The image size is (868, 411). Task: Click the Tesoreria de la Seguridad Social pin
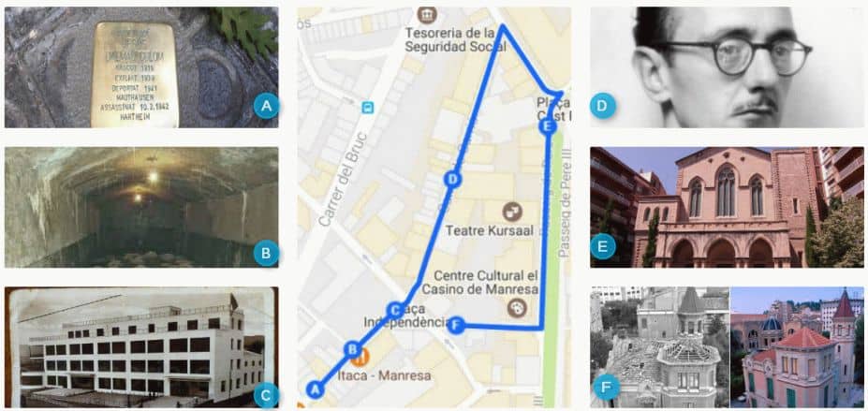click(x=427, y=15)
